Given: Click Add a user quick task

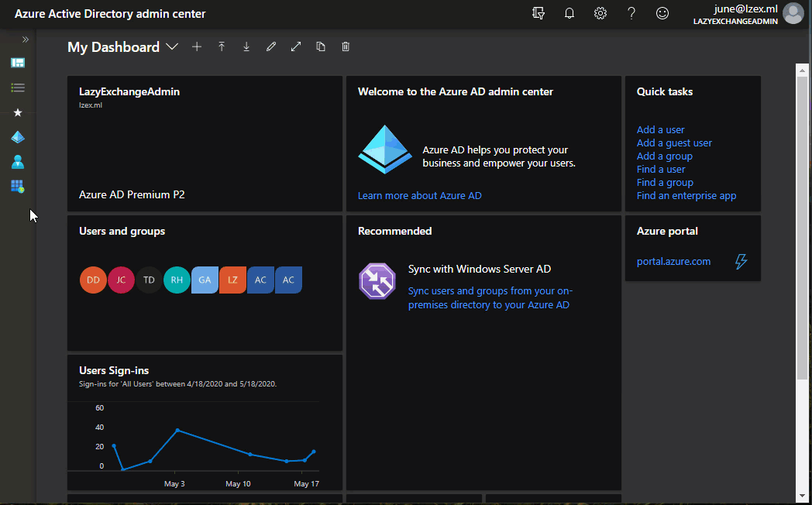Looking at the screenshot, I should click(x=661, y=130).
